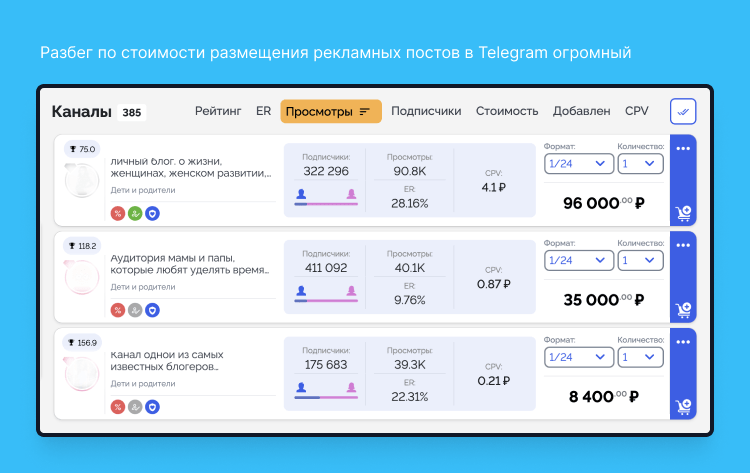The width and height of the screenshot is (750, 473).
Task: Click price 8 400 ₽
Action: (x=604, y=396)
